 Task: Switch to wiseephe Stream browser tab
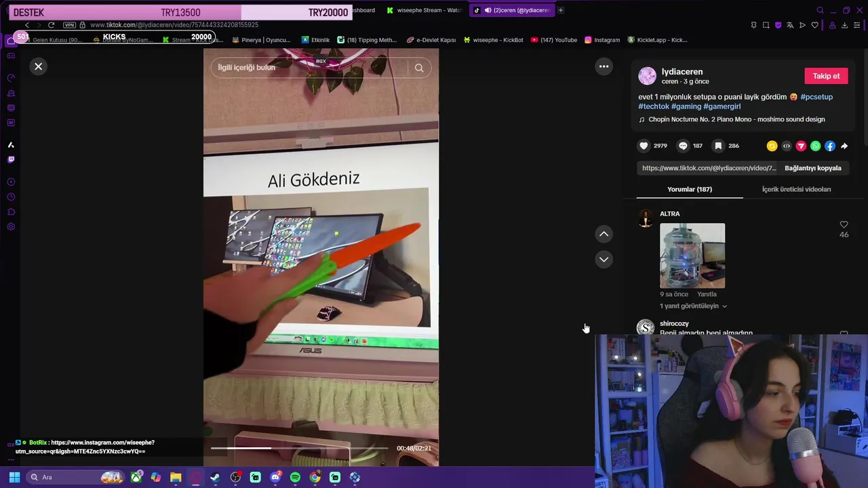click(424, 10)
